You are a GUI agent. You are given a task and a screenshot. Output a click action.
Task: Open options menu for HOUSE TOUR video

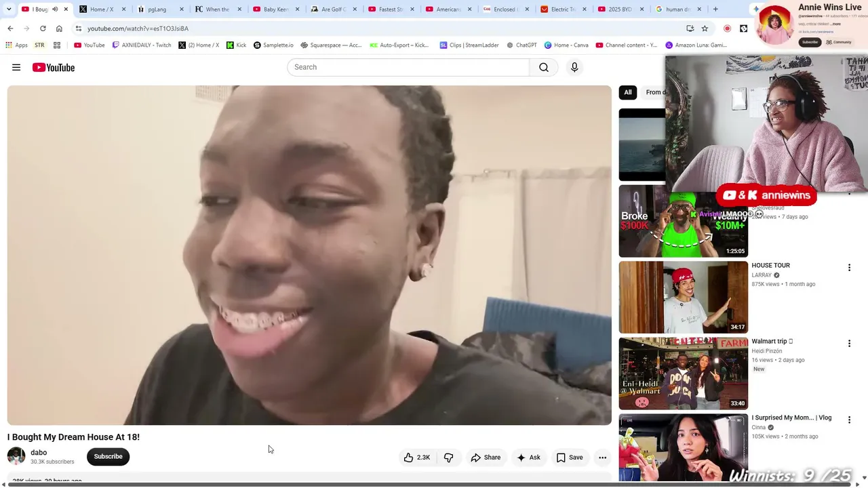849,268
